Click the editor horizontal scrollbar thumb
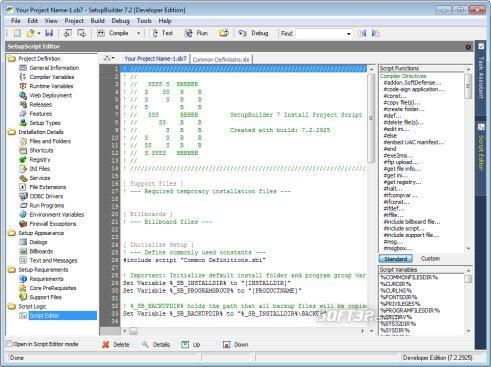Screen dimensions: 491x367 pyautogui.click(x=133, y=331)
